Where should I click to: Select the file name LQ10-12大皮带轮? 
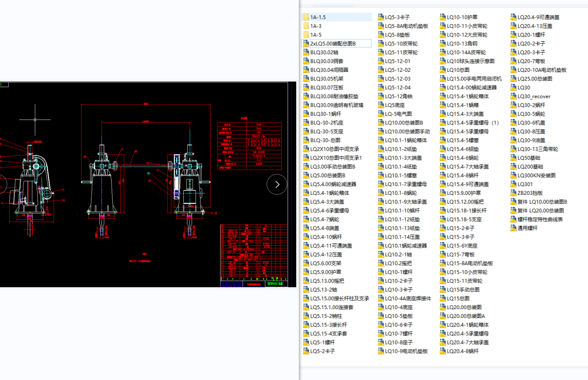coord(467,35)
